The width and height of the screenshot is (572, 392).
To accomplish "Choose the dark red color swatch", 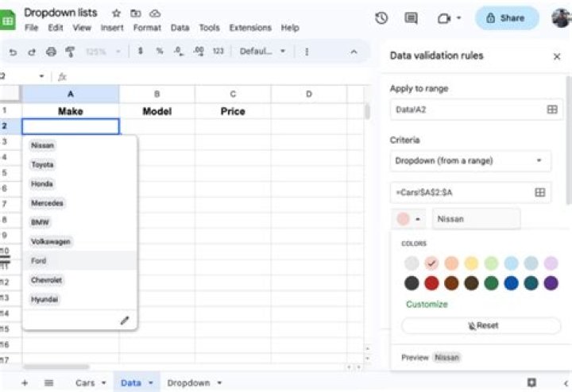I will click(431, 283).
